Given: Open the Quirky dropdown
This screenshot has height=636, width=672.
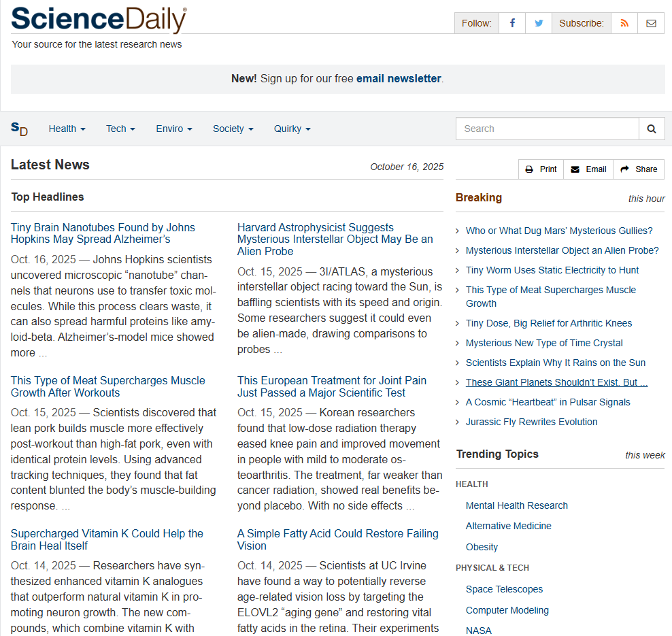Looking at the screenshot, I should pyautogui.click(x=292, y=129).
